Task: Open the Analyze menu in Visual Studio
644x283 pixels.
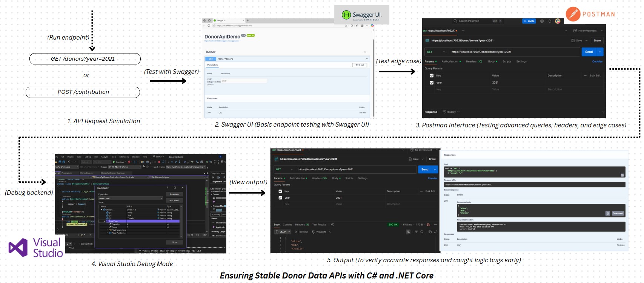Action: pyautogui.click(x=105, y=157)
